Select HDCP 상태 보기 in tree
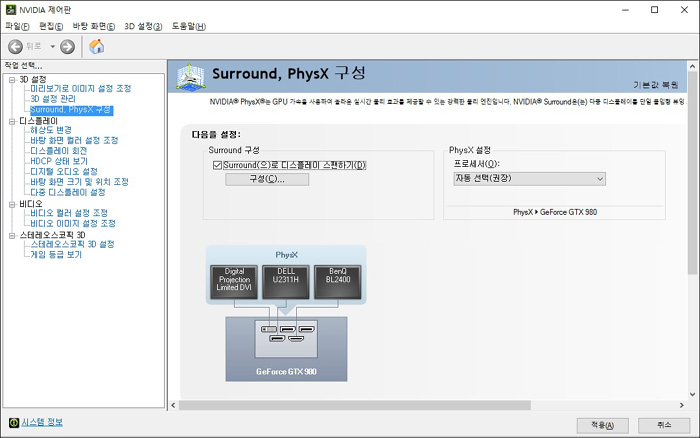700x438 pixels. [59, 161]
